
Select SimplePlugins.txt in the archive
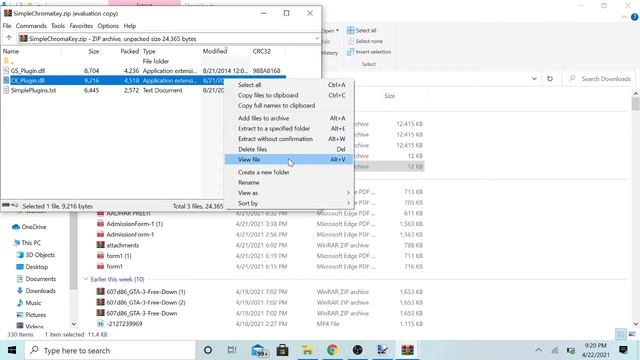point(33,90)
